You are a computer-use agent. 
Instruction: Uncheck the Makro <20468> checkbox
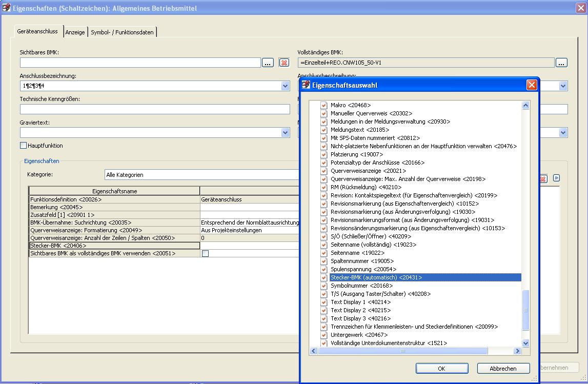point(324,105)
